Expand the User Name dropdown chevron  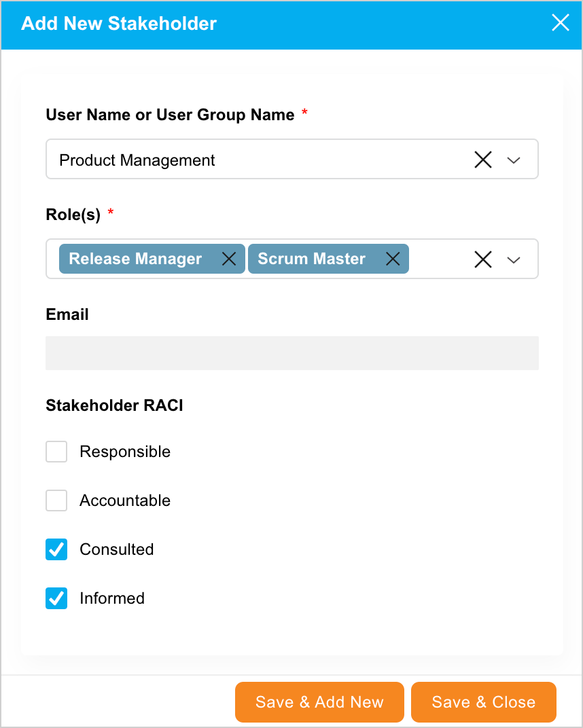pos(514,160)
